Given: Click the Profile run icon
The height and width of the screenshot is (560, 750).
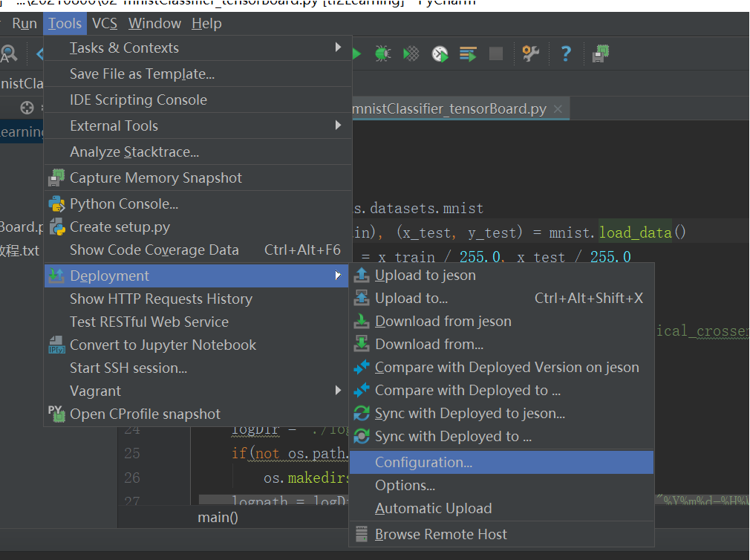Looking at the screenshot, I should [x=440, y=53].
